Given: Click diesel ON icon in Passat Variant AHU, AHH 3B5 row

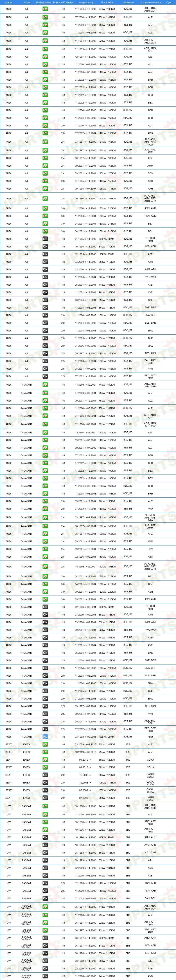Looking at the screenshot, I should (x=45, y=938).
